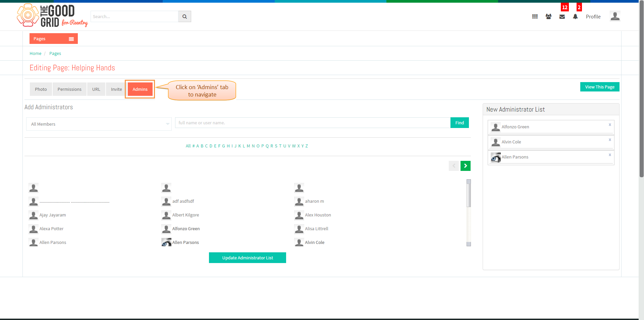Image resolution: width=644 pixels, height=320 pixels.
Task: Click the profile avatar in header
Action: pyautogui.click(x=615, y=16)
